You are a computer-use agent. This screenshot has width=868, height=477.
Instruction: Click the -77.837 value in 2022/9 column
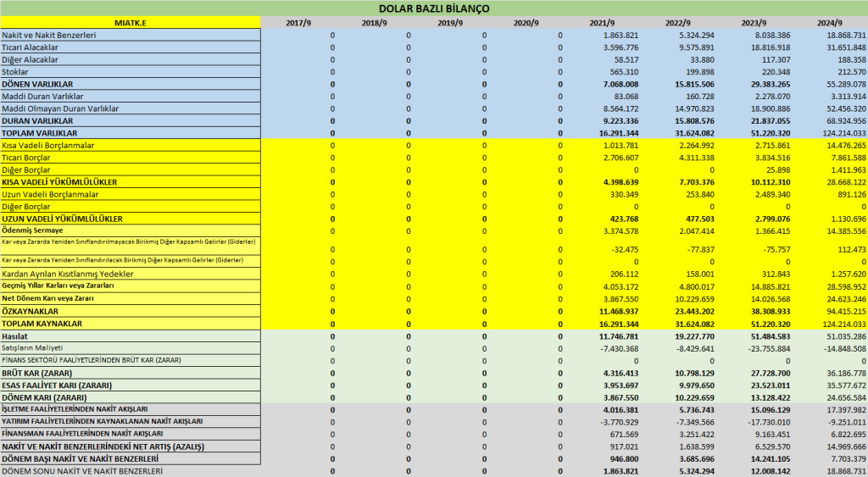pyautogui.click(x=701, y=250)
